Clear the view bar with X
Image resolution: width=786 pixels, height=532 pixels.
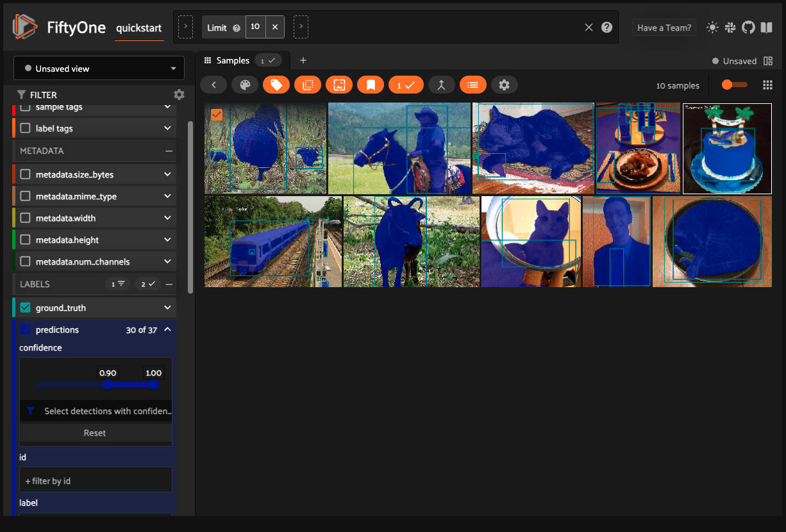pos(589,28)
